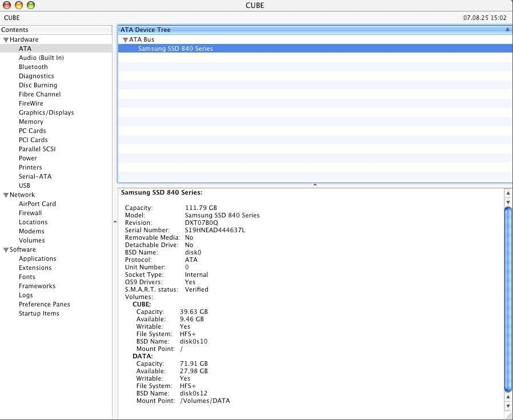Open Fibre Channel information
The image size is (513, 420).
point(39,94)
